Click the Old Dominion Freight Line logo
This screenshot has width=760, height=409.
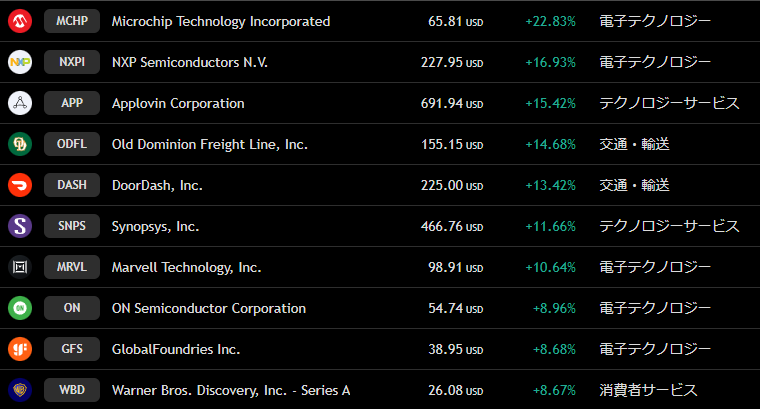(20, 144)
